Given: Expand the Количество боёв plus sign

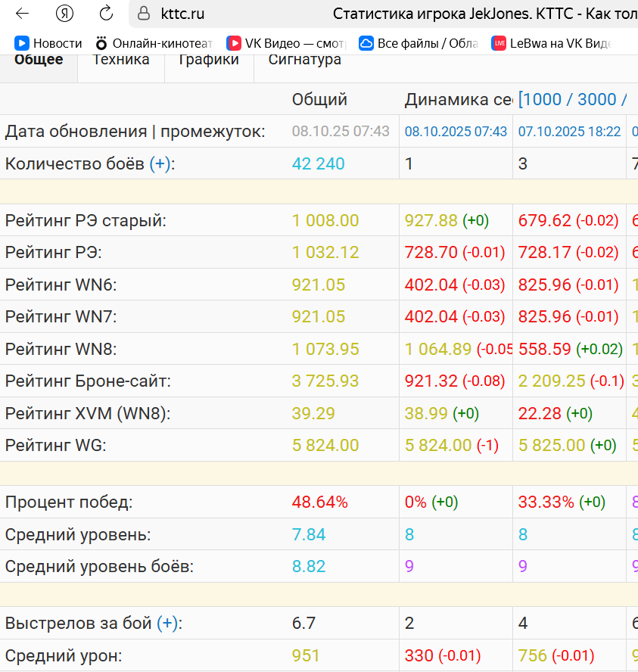Looking at the screenshot, I should (x=160, y=163).
